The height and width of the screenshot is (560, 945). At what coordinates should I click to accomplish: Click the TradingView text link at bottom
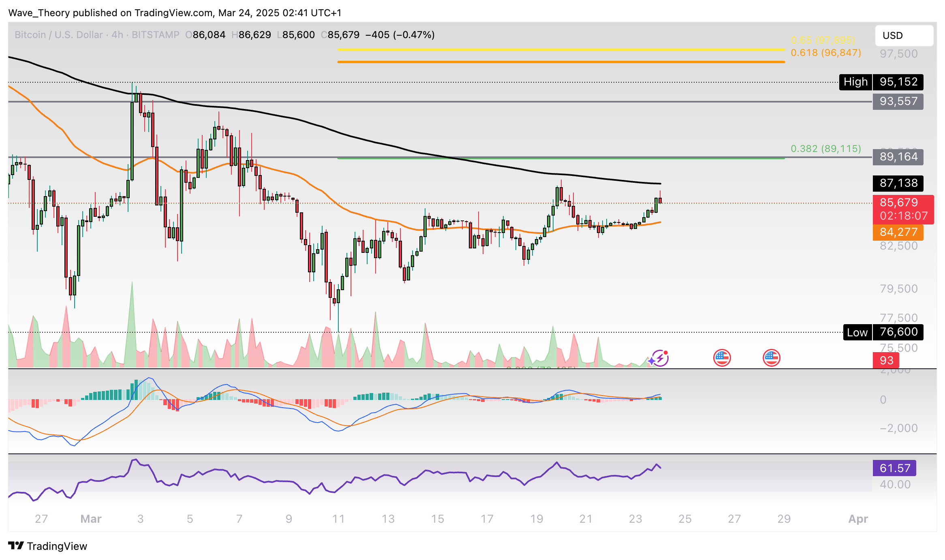(x=57, y=546)
